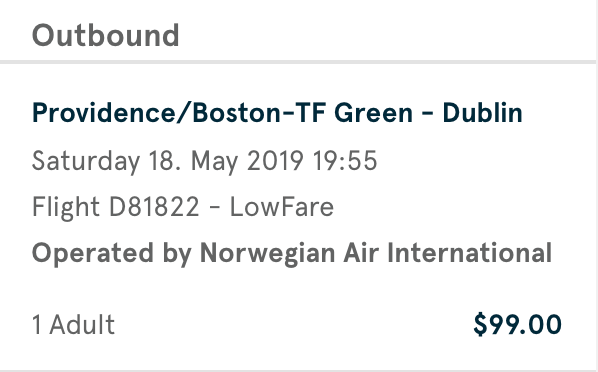Viewport: 598px width, 372px height.
Task: Click the 19:55 departure time
Action: [345, 161]
